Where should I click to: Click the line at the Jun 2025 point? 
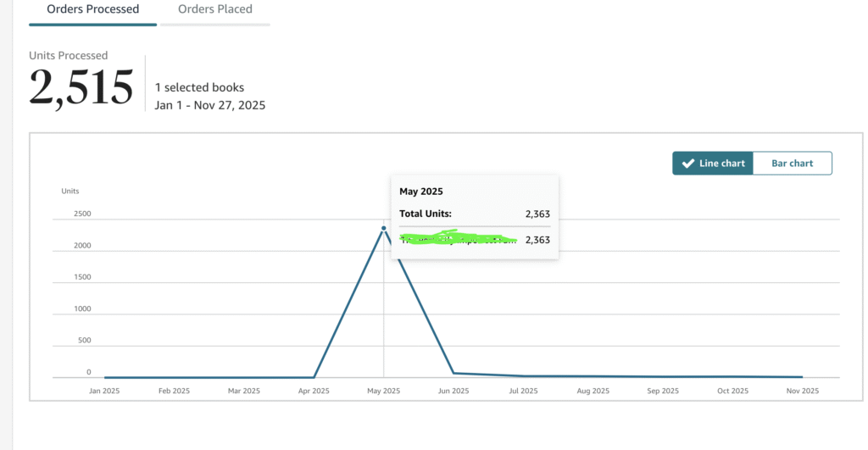click(453, 373)
